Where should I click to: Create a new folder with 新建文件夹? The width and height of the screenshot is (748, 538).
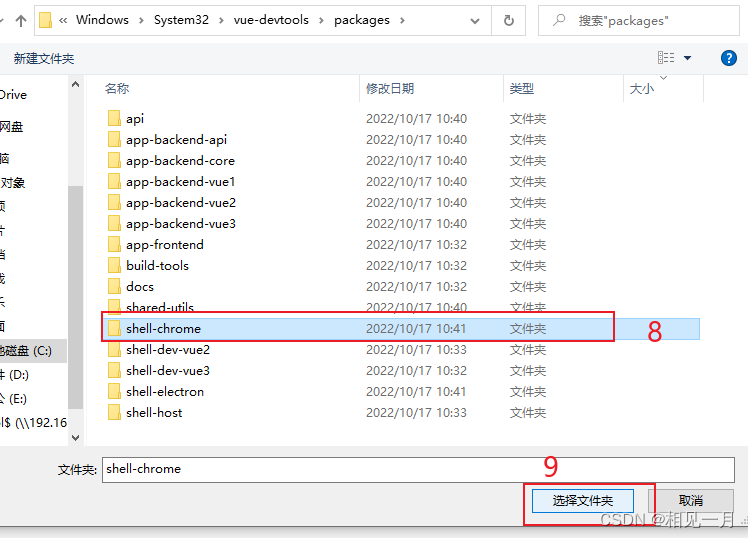(44, 59)
